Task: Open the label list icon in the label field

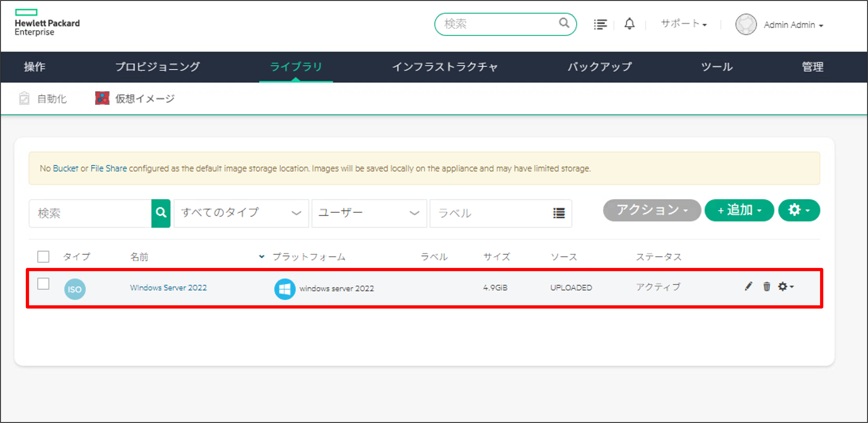Action: pos(559,213)
